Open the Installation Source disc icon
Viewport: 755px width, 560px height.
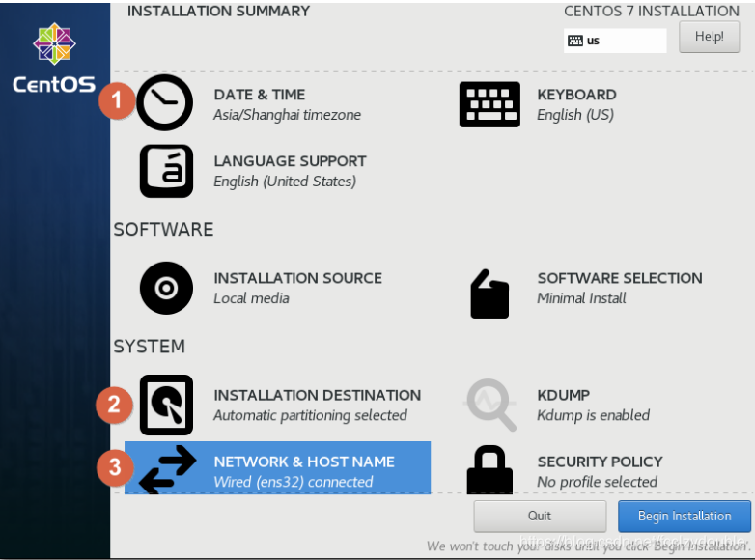166,288
